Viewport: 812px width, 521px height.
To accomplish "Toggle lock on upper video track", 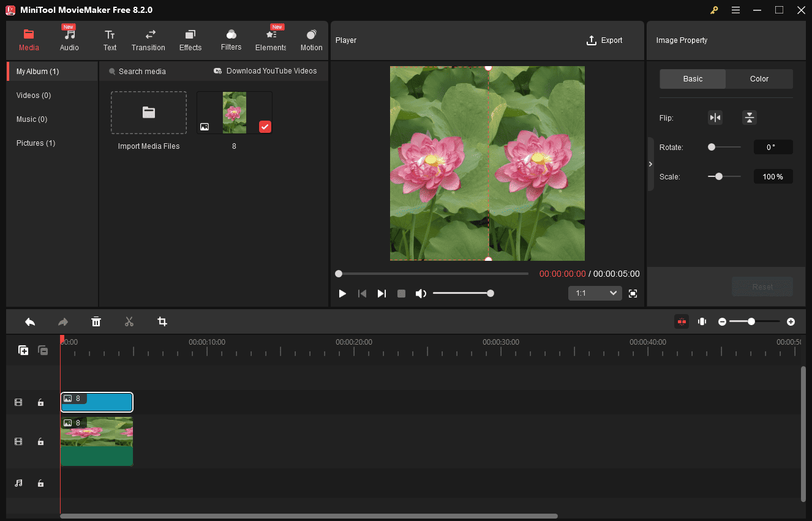I will pyautogui.click(x=40, y=402).
